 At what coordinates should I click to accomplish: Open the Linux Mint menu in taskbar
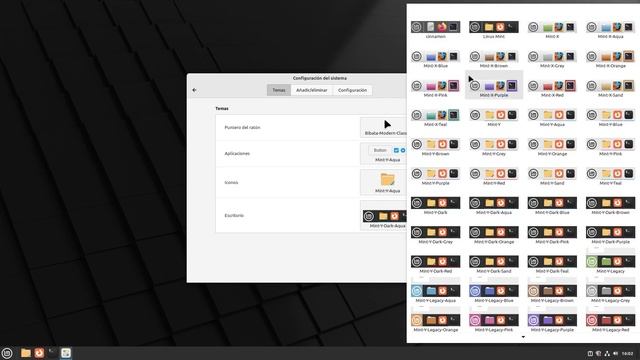(x=7, y=353)
